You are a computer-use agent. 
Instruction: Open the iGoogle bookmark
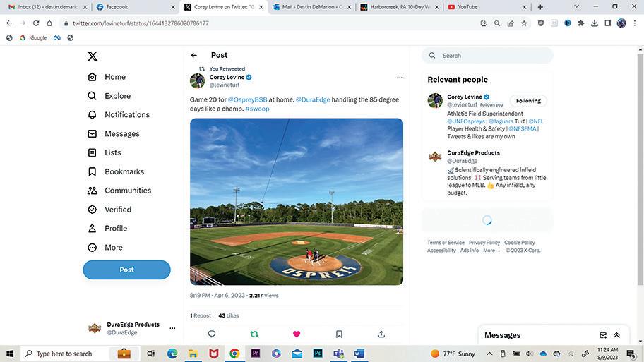[x=34, y=38]
